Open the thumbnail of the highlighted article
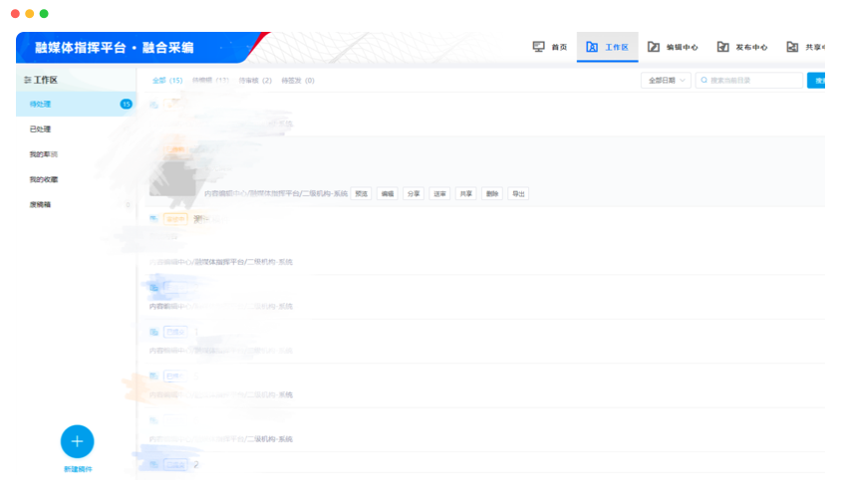Viewport: 841px width, 504px height. 172,178
